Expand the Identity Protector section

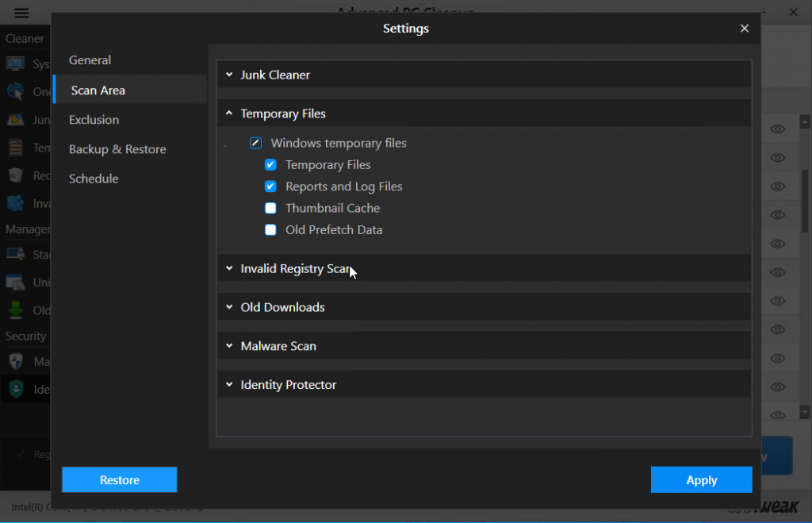pos(484,385)
